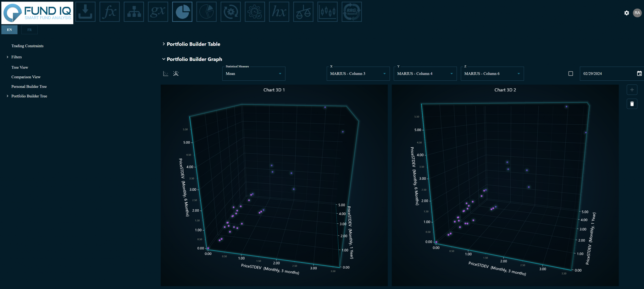Expand the Portfolio Builder Table section
This screenshot has width=644, height=289.
tap(193, 44)
